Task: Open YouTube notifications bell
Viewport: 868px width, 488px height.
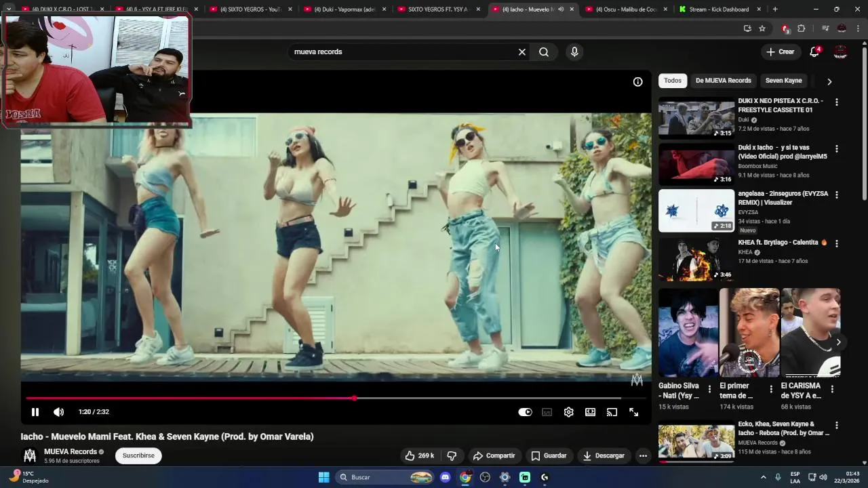Action: pyautogui.click(x=814, y=52)
